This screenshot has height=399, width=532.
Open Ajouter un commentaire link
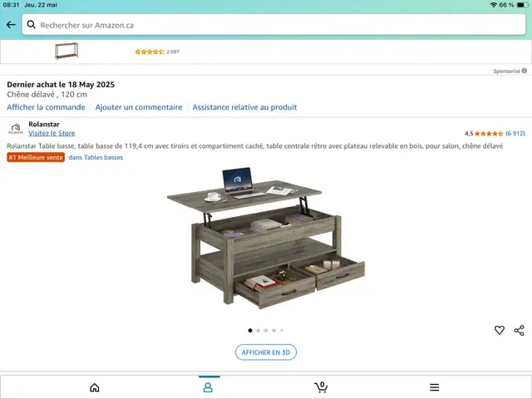pyautogui.click(x=139, y=107)
